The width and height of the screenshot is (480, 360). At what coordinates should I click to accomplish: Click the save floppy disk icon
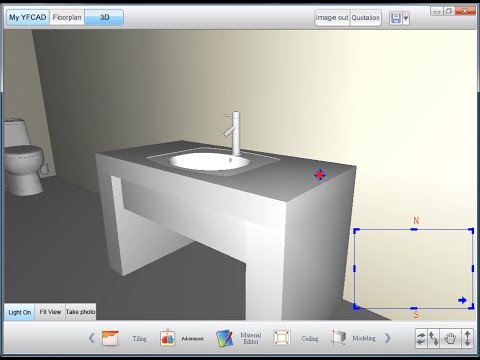[x=396, y=18]
